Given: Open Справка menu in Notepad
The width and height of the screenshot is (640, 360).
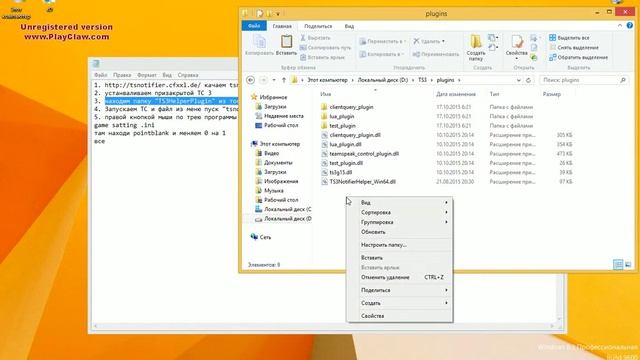Looking at the screenshot, I should pyautogui.click(x=188, y=75).
